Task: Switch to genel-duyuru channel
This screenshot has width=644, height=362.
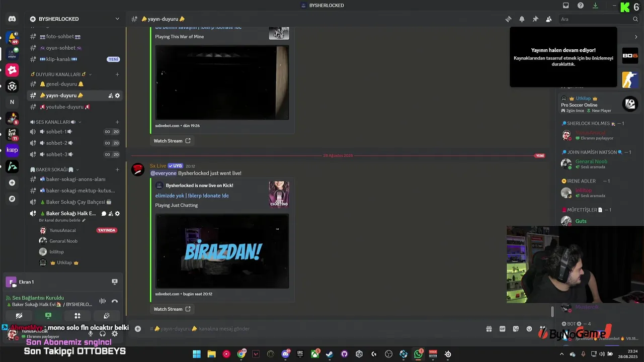Action: click(74, 84)
